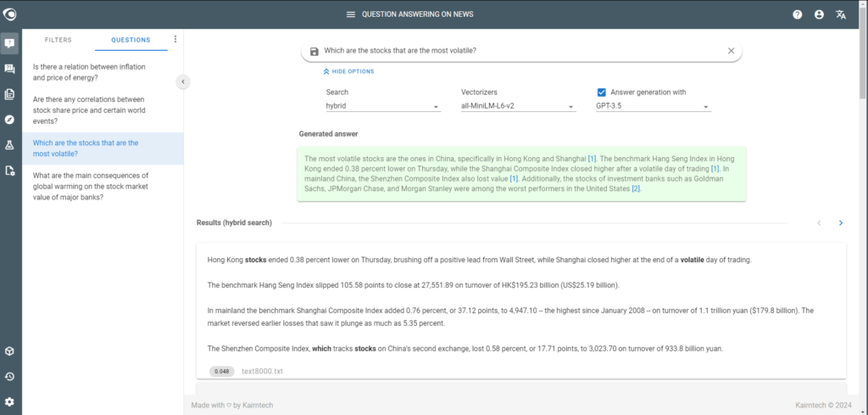Open the GPT-3.5 model dropdown
The width and height of the screenshot is (868, 415).
tap(654, 106)
